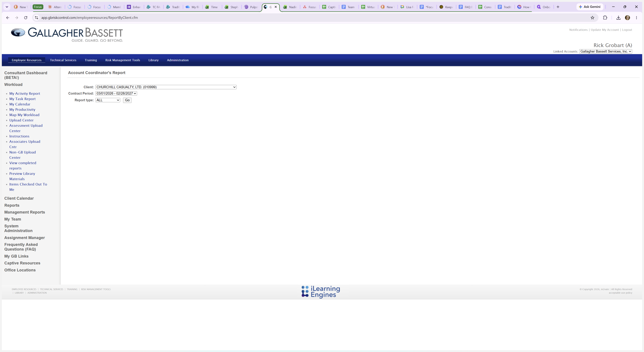
Task: Switch to the Pulps browser tab
Action: point(251,7)
